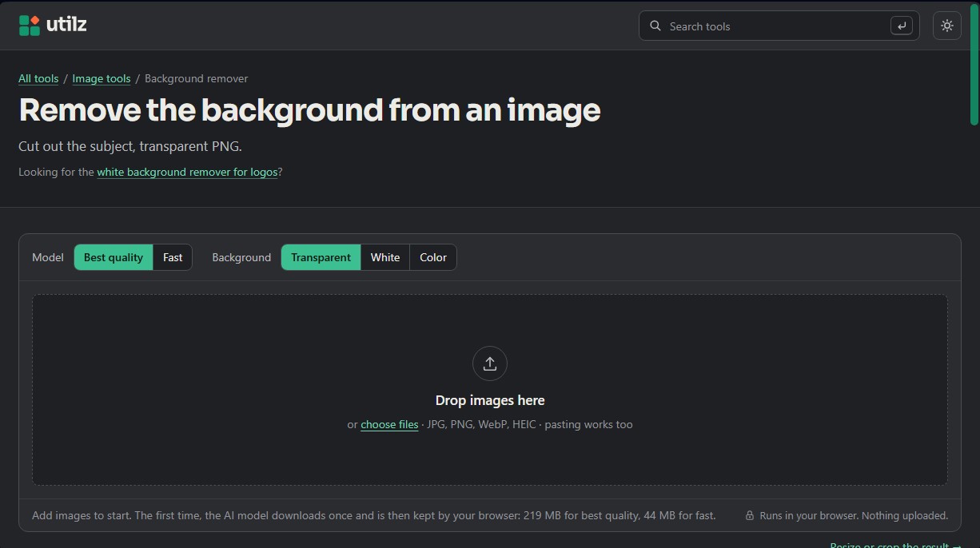Screen dimensions: 980x548
Task: Click the lock privacy icon
Action: click(x=750, y=516)
